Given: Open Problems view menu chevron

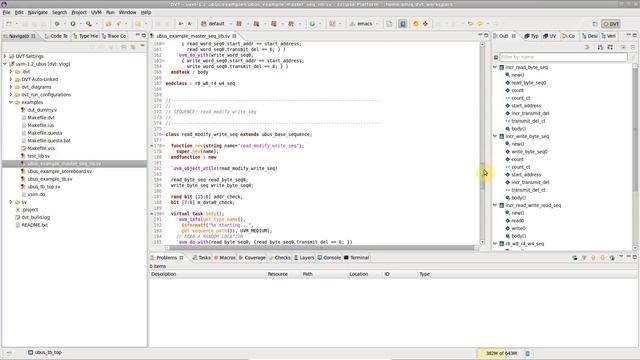Looking at the screenshot, I should (621, 257).
